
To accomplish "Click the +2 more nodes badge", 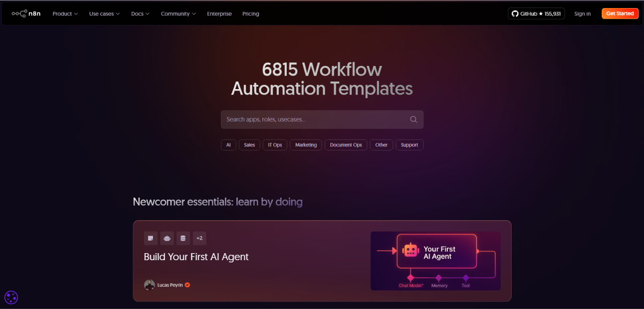I will [199, 238].
